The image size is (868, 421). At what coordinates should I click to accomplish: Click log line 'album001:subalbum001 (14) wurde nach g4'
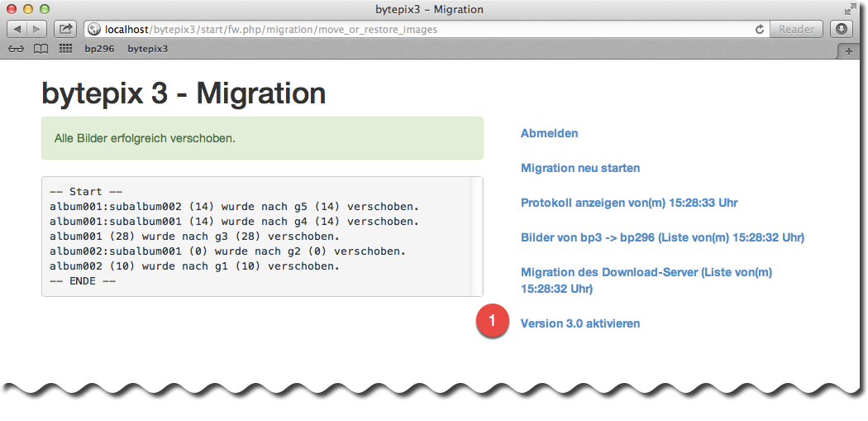(x=234, y=222)
